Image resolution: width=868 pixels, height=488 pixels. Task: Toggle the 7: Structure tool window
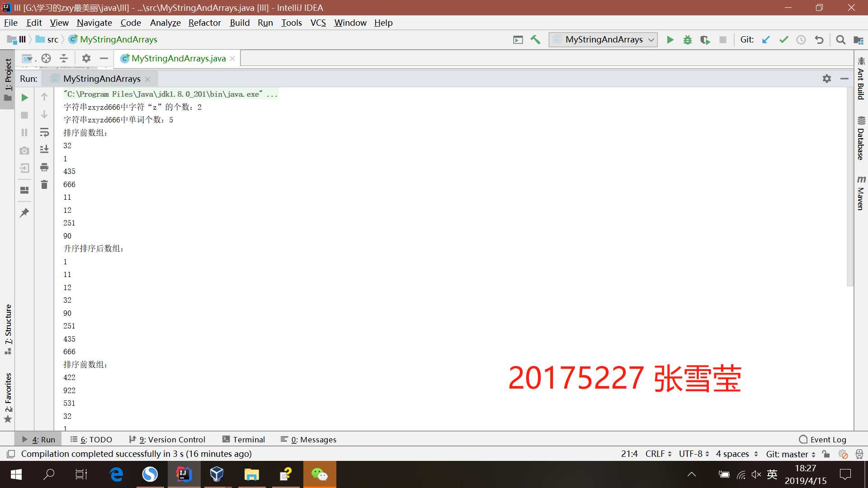click(8, 329)
